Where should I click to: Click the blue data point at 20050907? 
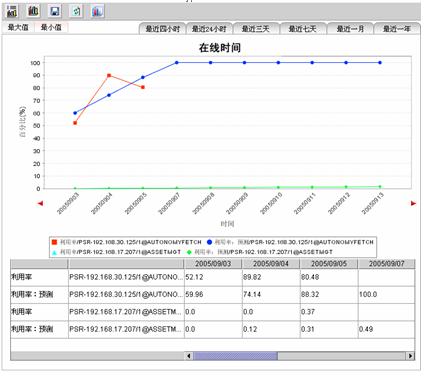tap(177, 63)
